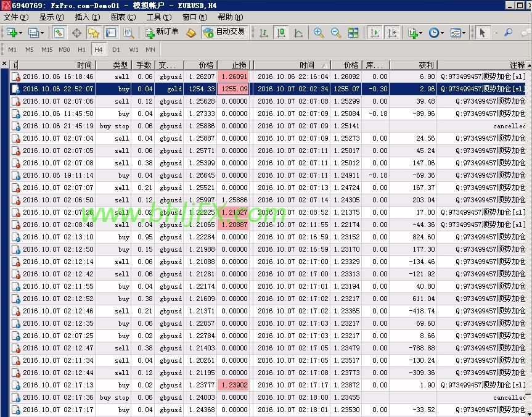
Task: Toggle auto scroll to latest bar icon
Action: pos(375,33)
